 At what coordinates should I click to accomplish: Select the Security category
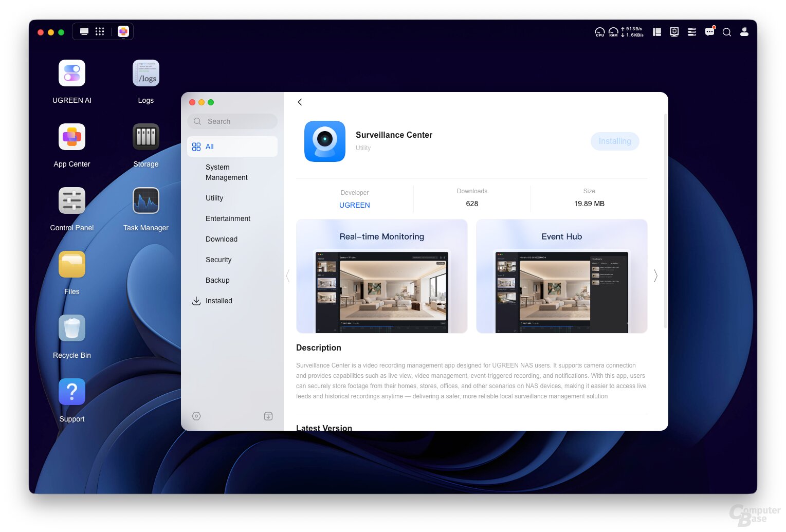pos(232,260)
